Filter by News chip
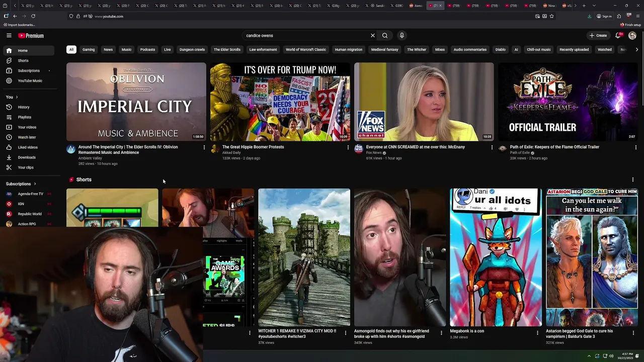 point(108,50)
